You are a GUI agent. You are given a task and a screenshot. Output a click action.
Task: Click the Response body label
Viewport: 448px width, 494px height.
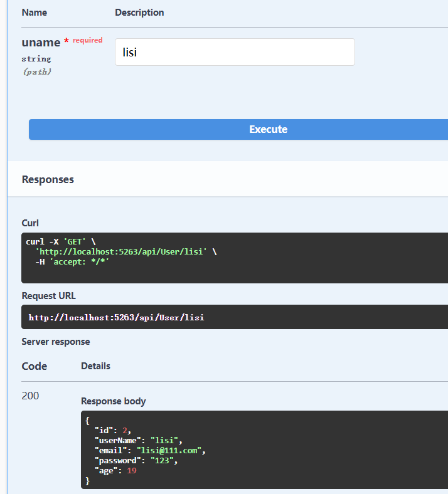pyautogui.click(x=113, y=401)
